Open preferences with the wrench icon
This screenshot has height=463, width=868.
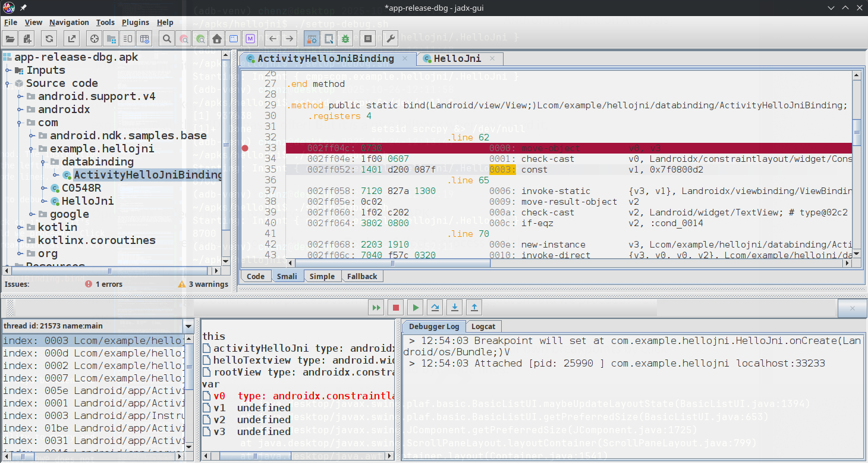(x=391, y=39)
